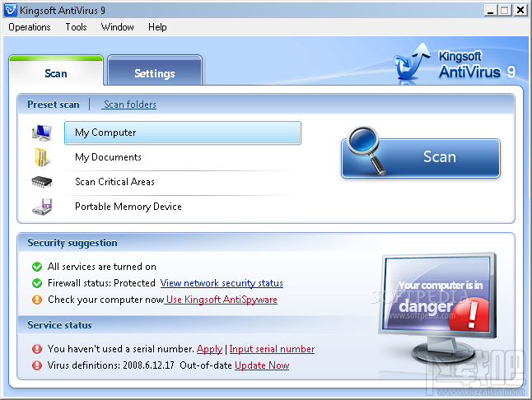The width and height of the screenshot is (532, 400).
Task: Select Scan Critical Areas option
Action: pos(183,182)
